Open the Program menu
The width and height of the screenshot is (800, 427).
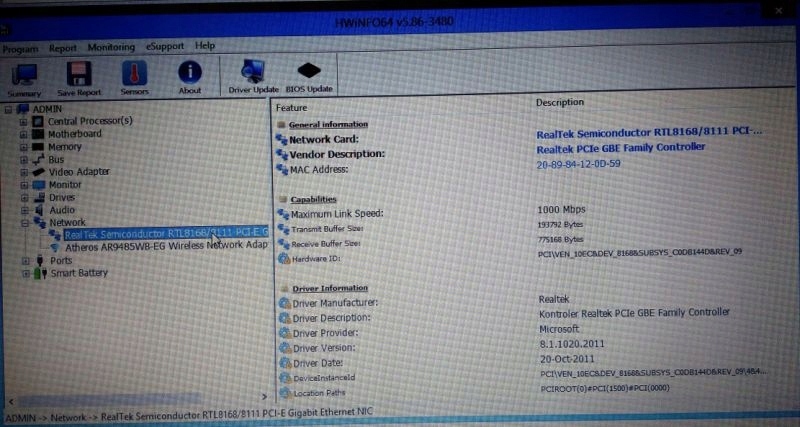(20, 49)
